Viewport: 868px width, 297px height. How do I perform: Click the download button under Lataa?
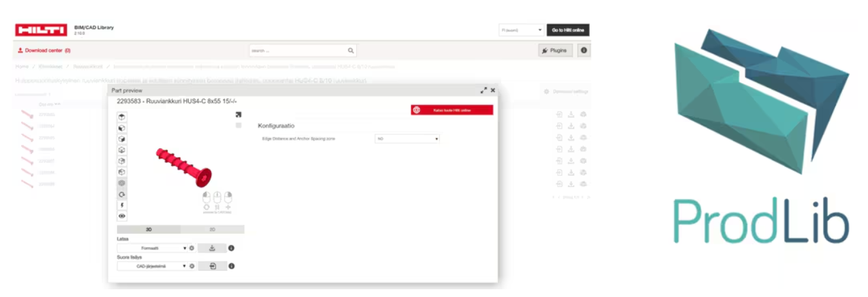(212, 248)
